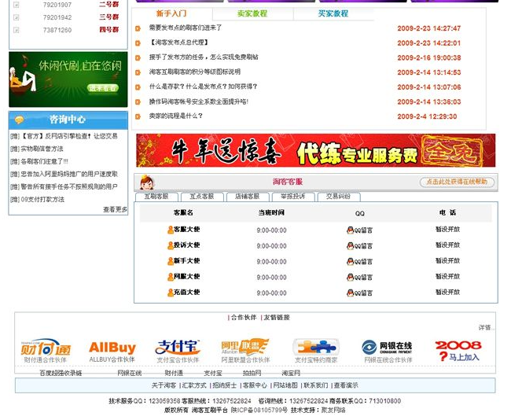Viewport: 511px width, 420px height.
Task: Click QQ留言 icon for 充值大使
Action: (359, 293)
